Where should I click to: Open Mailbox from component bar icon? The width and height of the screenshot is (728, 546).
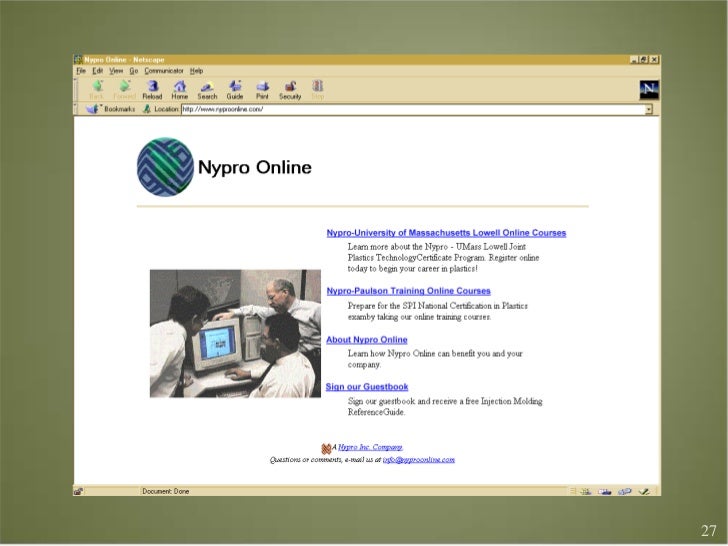coord(604,491)
